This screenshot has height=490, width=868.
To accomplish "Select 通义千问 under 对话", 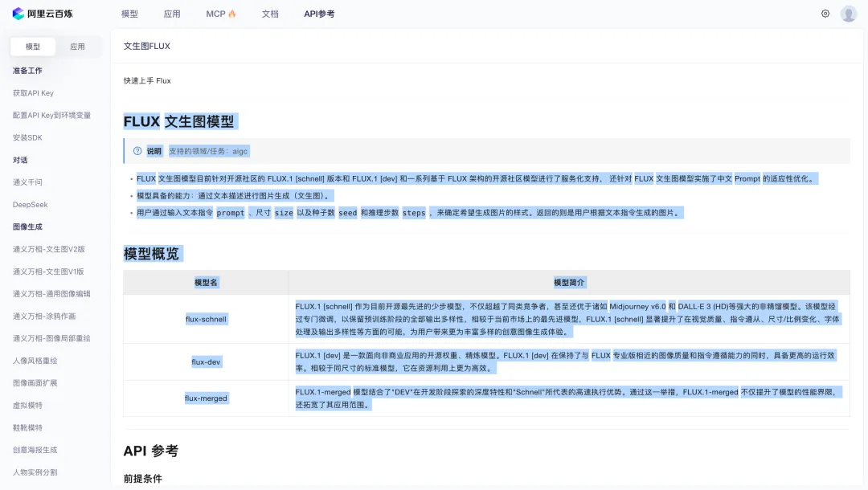I will tap(27, 182).
